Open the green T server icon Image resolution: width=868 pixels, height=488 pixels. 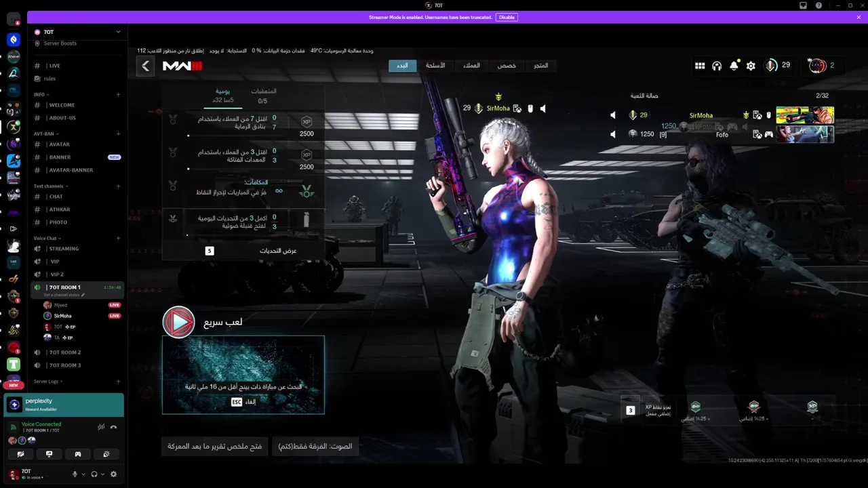[14, 364]
